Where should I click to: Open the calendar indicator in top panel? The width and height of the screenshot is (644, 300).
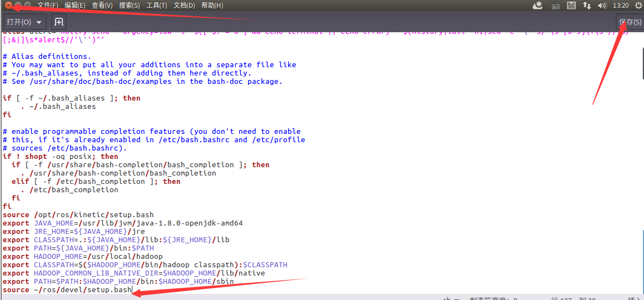(x=571, y=6)
